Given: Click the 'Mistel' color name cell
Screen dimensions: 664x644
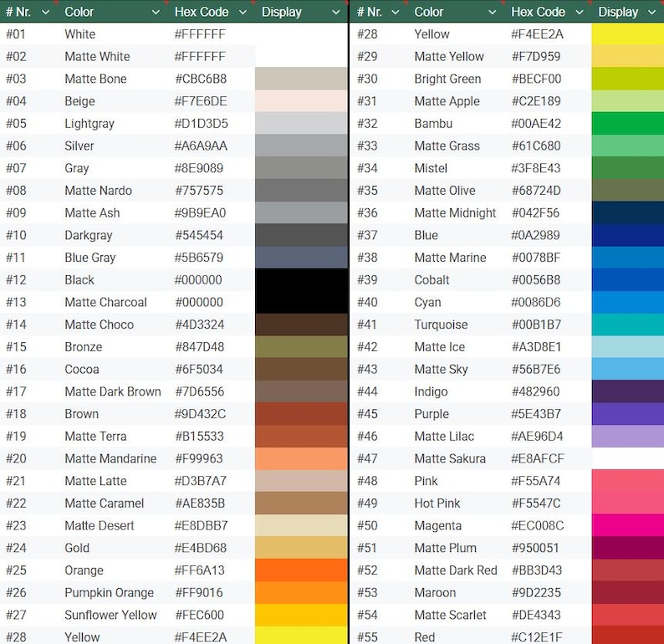Looking at the screenshot, I should tap(431, 168).
